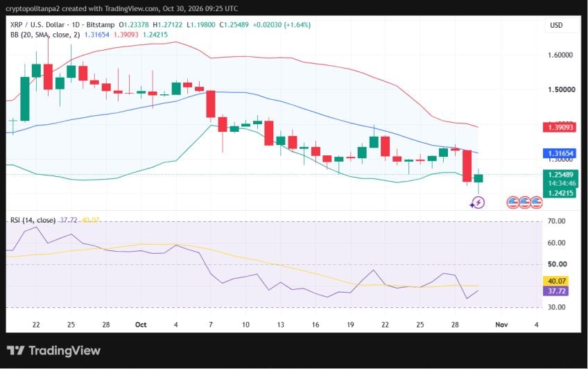Click the first US flag economic event icon

coord(512,203)
